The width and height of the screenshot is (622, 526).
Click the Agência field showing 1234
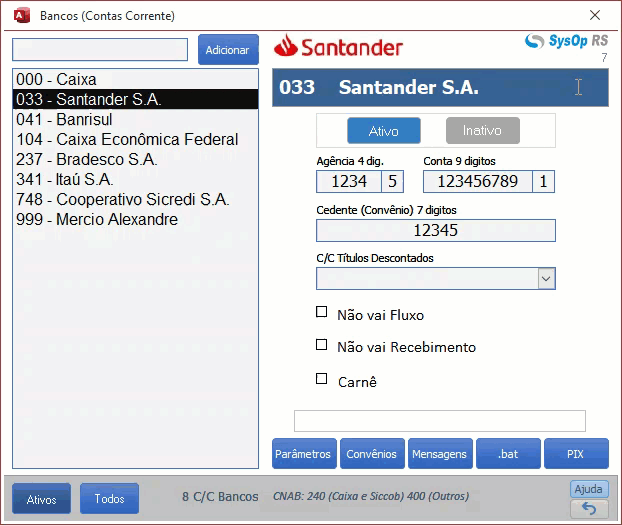tap(349, 182)
